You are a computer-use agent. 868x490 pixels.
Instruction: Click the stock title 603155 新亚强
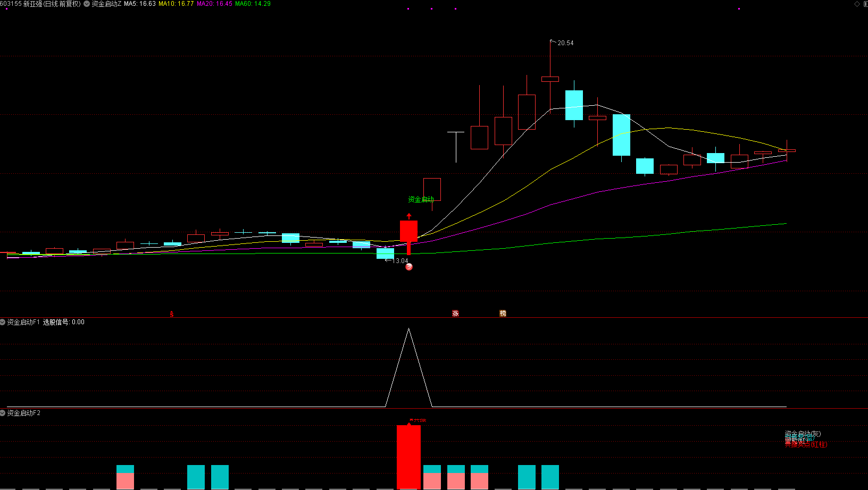click(x=21, y=4)
